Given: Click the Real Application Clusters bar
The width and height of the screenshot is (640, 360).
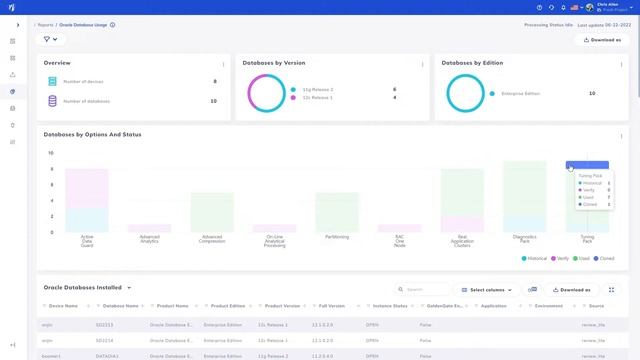Looking at the screenshot, I should (x=462, y=200).
